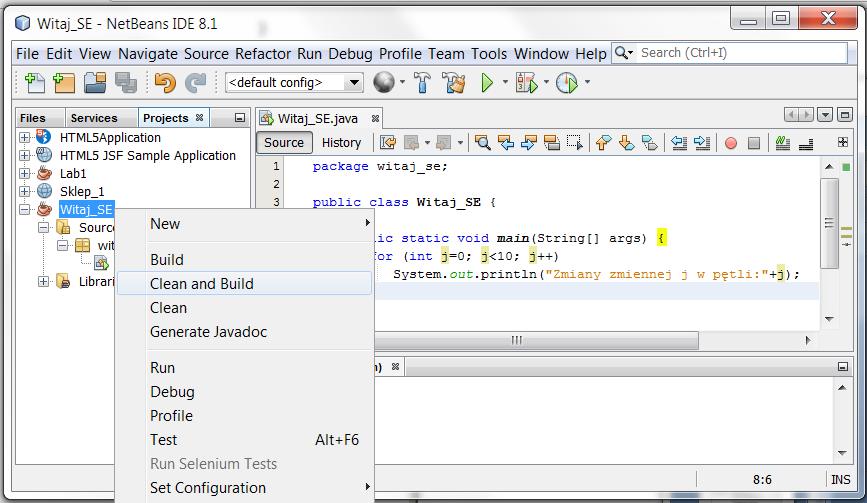This screenshot has height=503, width=867.
Task: Switch editor to Source view
Action: [x=284, y=143]
